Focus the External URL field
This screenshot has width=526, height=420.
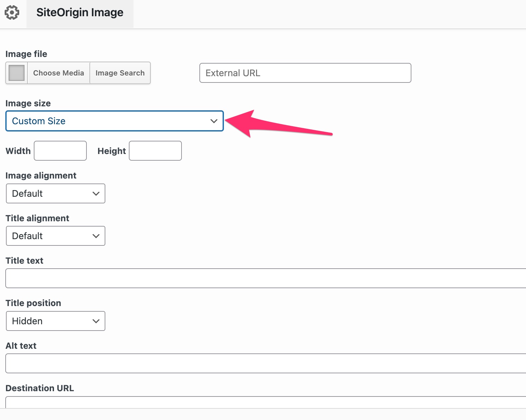(x=305, y=73)
